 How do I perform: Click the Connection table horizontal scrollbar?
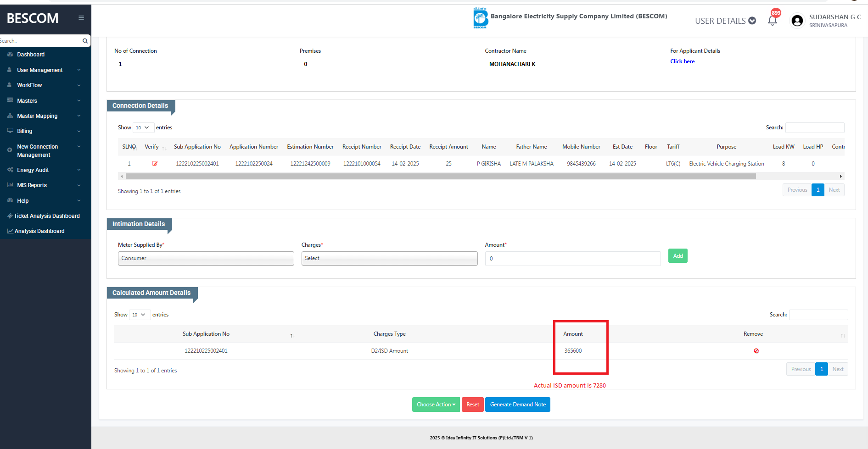tap(441, 176)
